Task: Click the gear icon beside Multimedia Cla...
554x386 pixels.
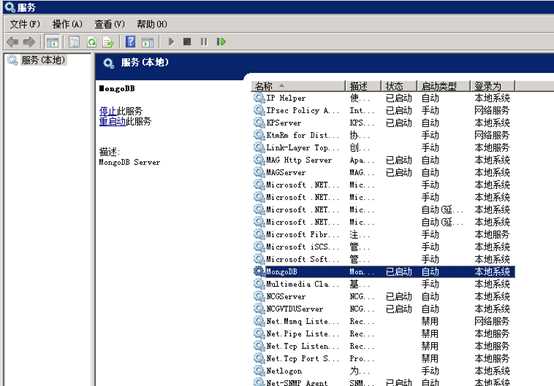Action: (259, 284)
